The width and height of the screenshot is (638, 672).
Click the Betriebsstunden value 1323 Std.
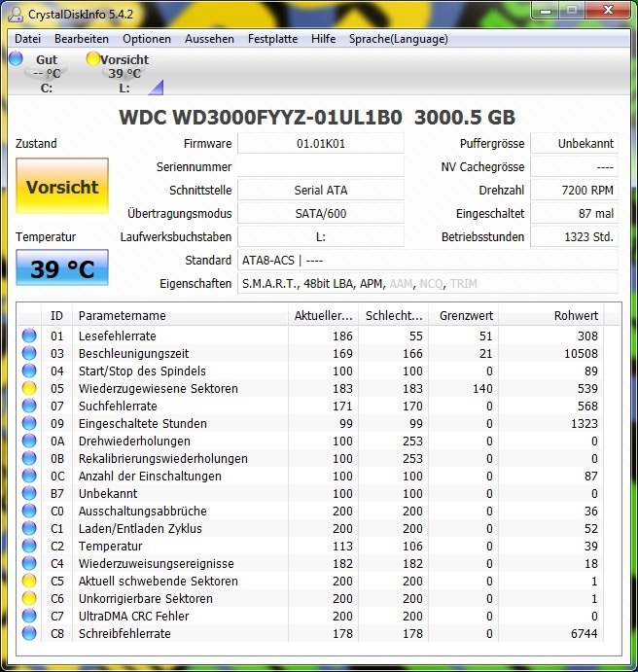574,237
